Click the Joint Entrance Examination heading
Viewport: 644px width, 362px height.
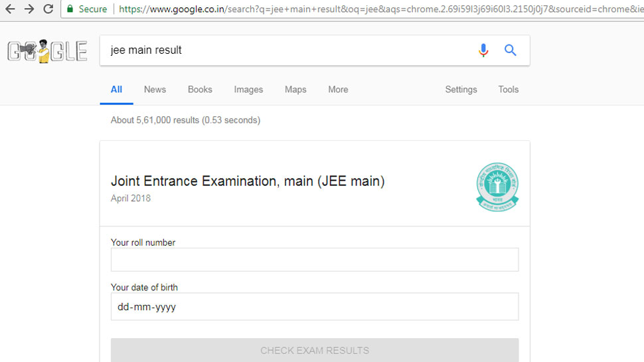pyautogui.click(x=248, y=181)
